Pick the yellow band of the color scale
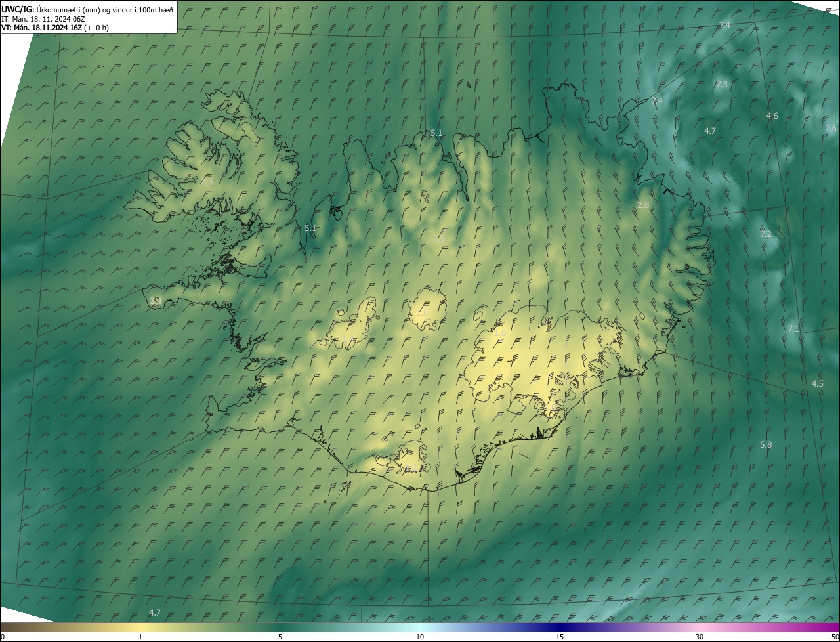 coord(141,628)
